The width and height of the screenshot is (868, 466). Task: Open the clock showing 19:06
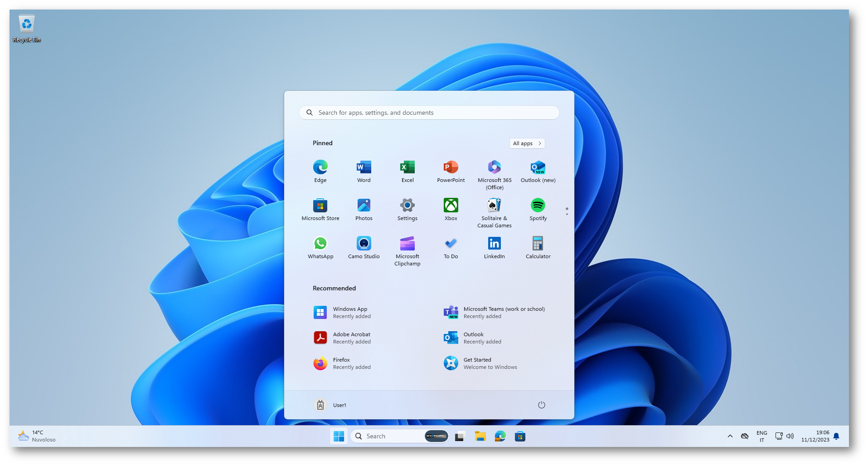click(815, 437)
